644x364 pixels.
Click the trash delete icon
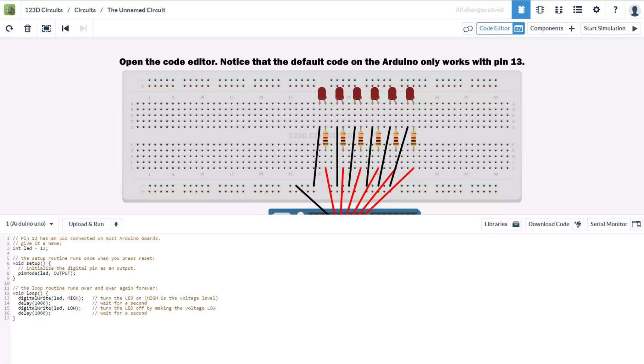[x=28, y=29]
